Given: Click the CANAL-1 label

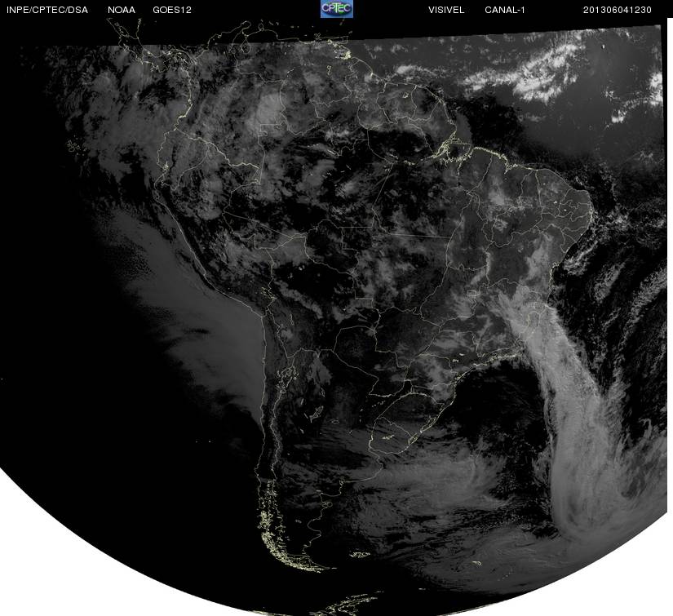Looking at the screenshot, I should click(505, 10).
